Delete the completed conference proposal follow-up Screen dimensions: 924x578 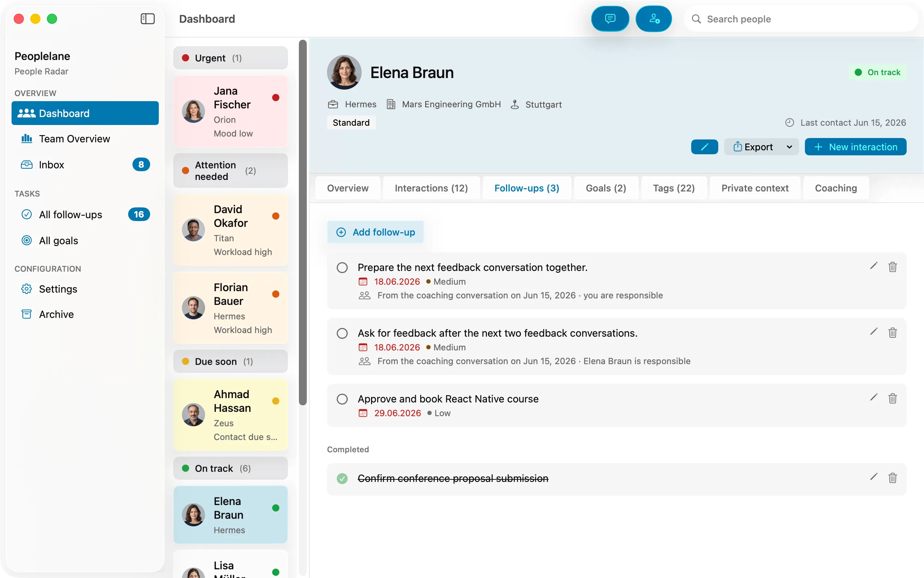coord(892,478)
